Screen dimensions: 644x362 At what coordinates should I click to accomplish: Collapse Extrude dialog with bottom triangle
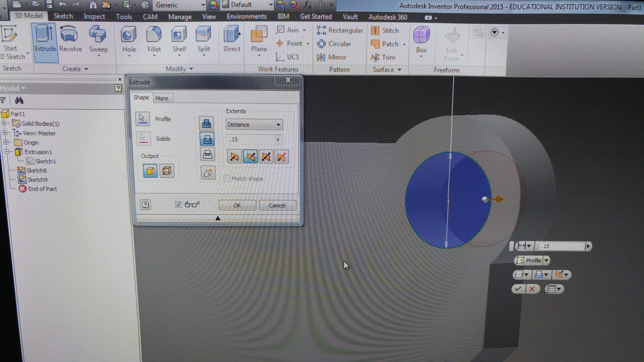click(218, 218)
